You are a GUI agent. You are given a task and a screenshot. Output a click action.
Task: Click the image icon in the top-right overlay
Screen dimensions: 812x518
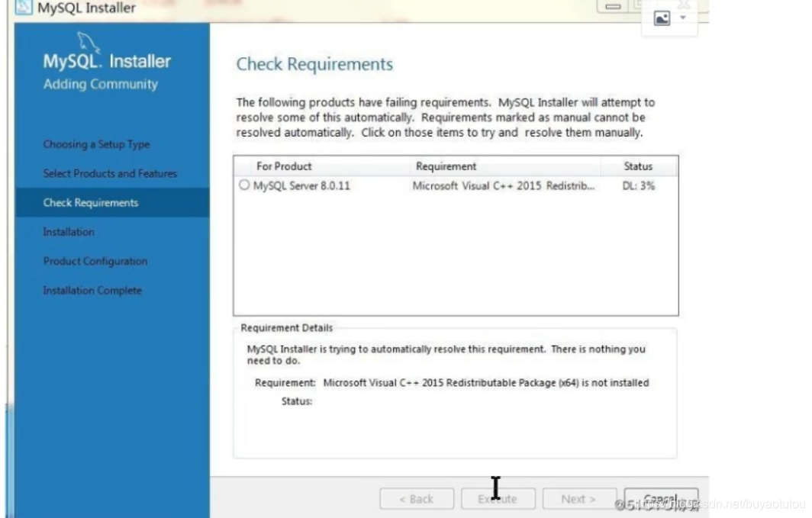662,18
